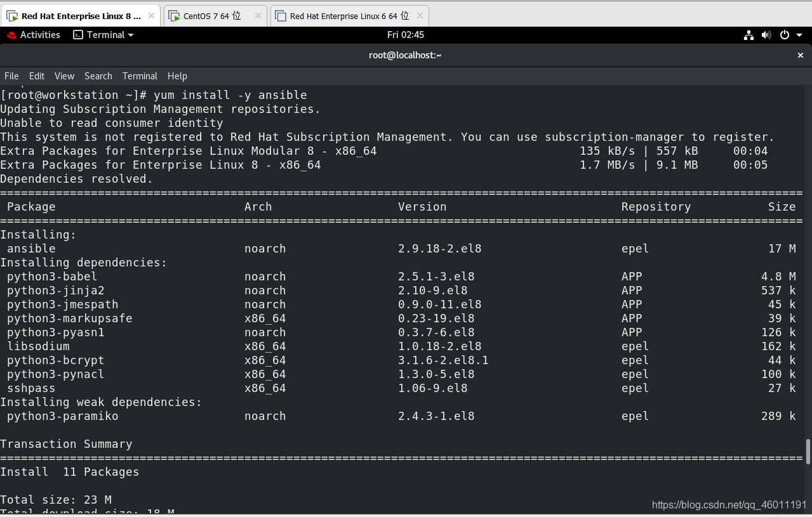Open the Help menu
Image resolution: width=812 pixels, height=517 pixels.
[x=177, y=76]
